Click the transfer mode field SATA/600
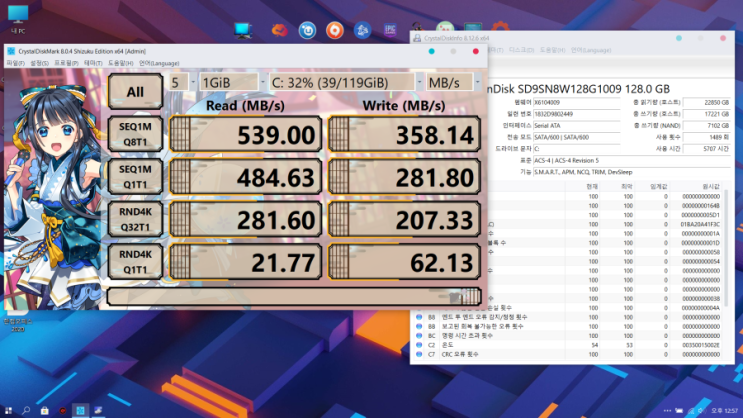The image size is (743, 418). click(577, 137)
